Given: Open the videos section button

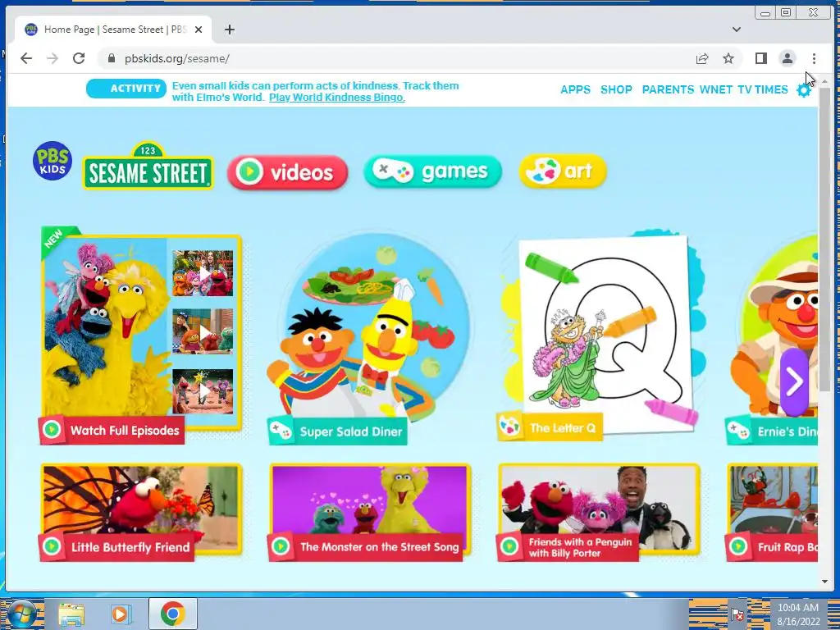Looking at the screenshot, I should tap(288, 172).
